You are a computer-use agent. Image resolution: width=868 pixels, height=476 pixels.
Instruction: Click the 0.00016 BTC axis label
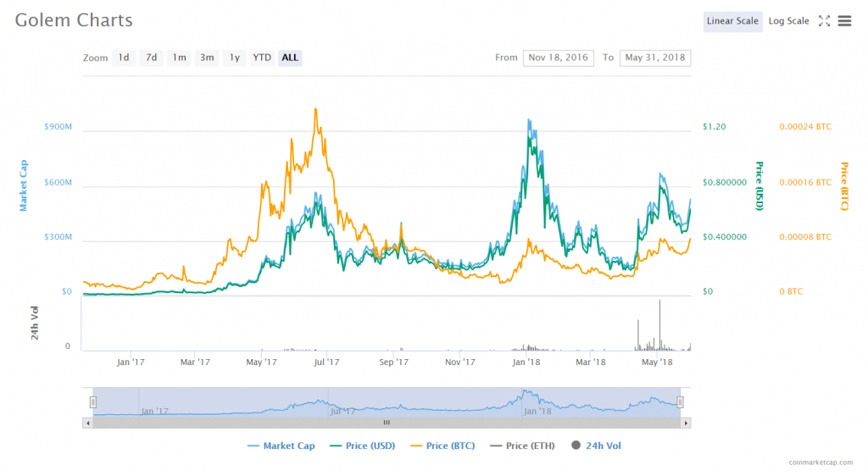(x=805, y=182)
